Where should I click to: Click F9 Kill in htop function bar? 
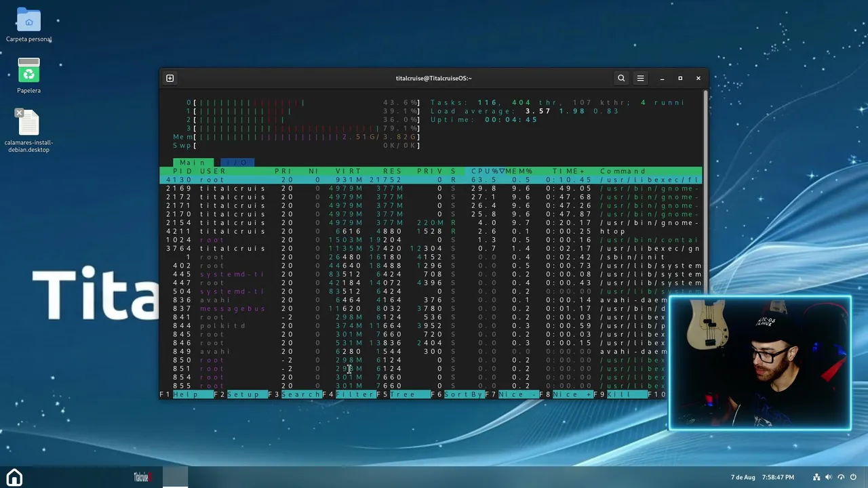point(620,394)
